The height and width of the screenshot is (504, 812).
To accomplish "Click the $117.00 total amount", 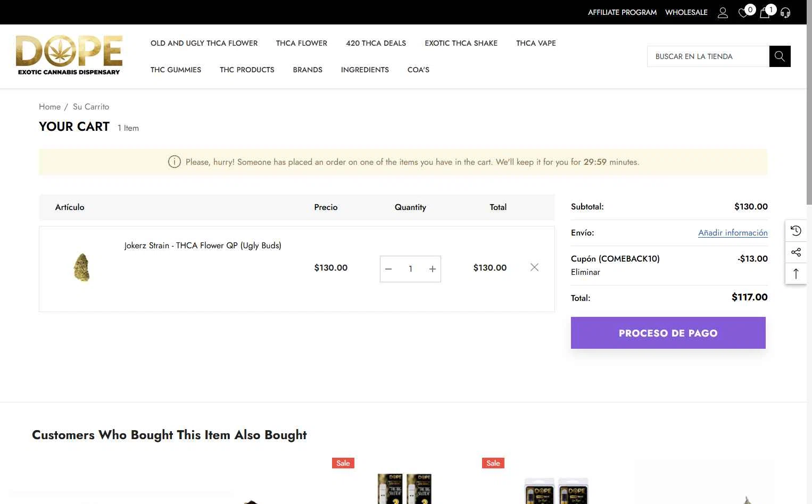I will 750,298.
